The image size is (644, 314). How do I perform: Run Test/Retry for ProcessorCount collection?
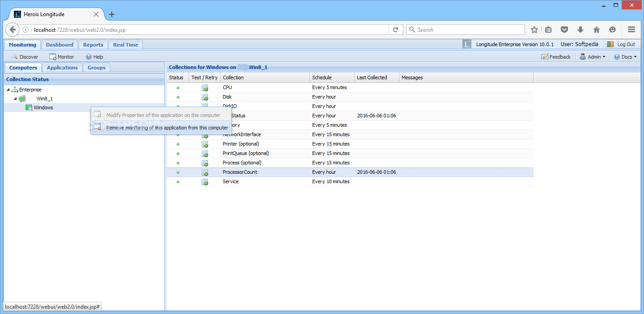pos(205,172)
